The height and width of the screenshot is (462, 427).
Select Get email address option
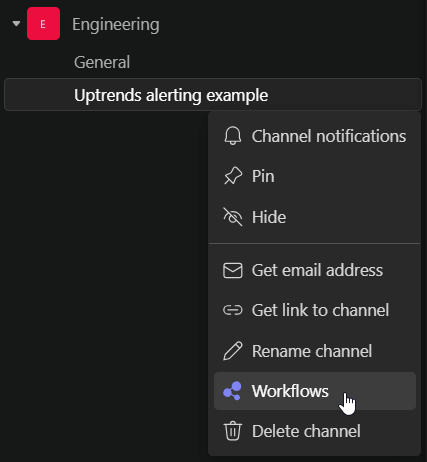[315, 270]
